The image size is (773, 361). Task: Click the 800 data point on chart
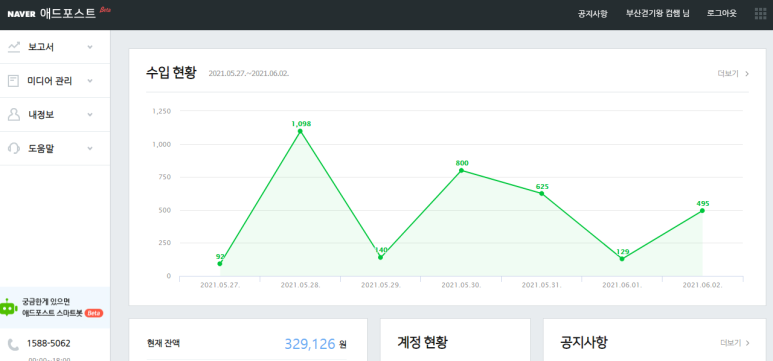point(461,171)
